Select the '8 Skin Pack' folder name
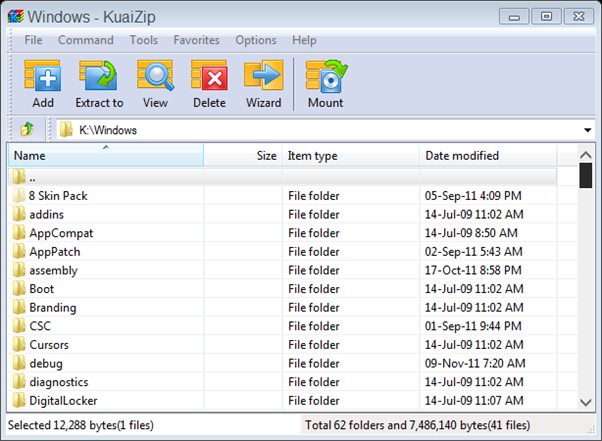Viewport: 602px width, 441px height. pyautogui.click(x=58, y=196)
